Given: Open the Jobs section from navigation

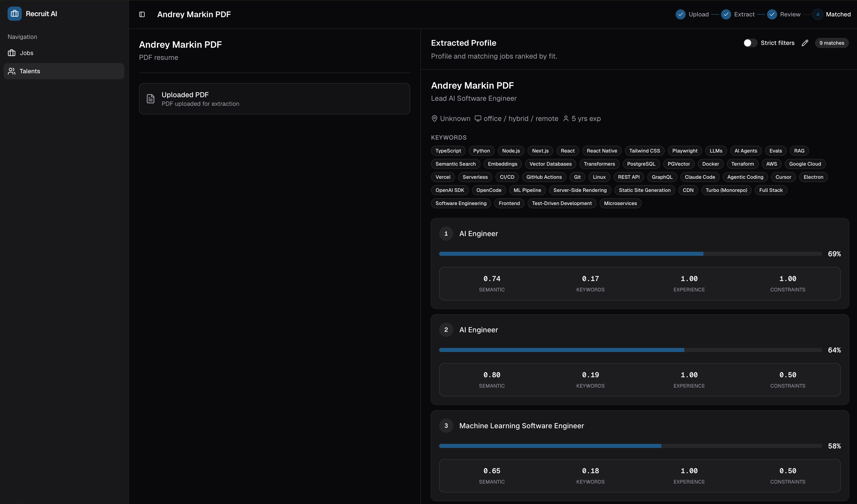Looking at the screenshot, I should (27, 53).
